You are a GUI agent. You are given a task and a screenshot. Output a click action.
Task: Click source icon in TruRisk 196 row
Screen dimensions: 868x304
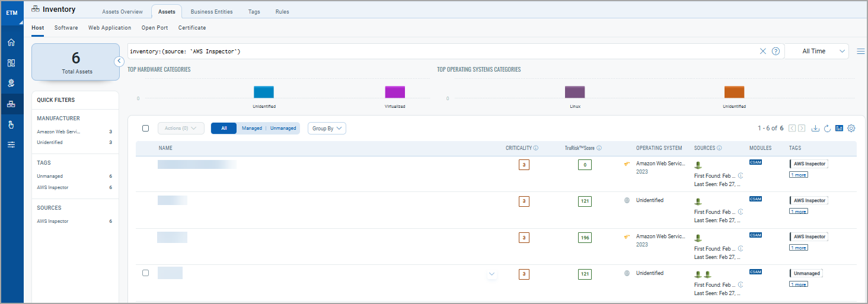698,238
